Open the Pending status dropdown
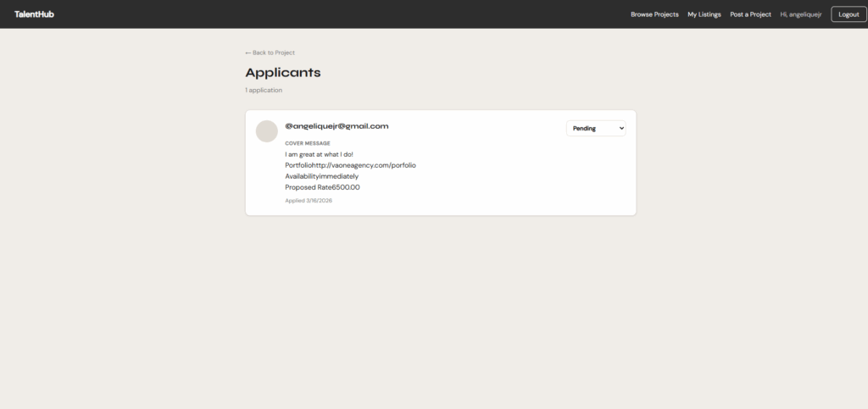868x409 pixels. click(596, 128)
